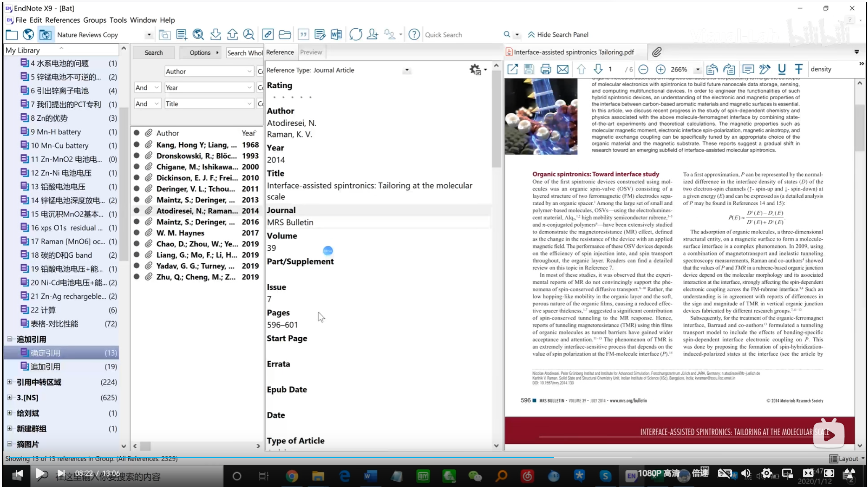The height and width of the screenshot is (487, 868).
Task: Open the Options menu button
Action: [200, 53]
